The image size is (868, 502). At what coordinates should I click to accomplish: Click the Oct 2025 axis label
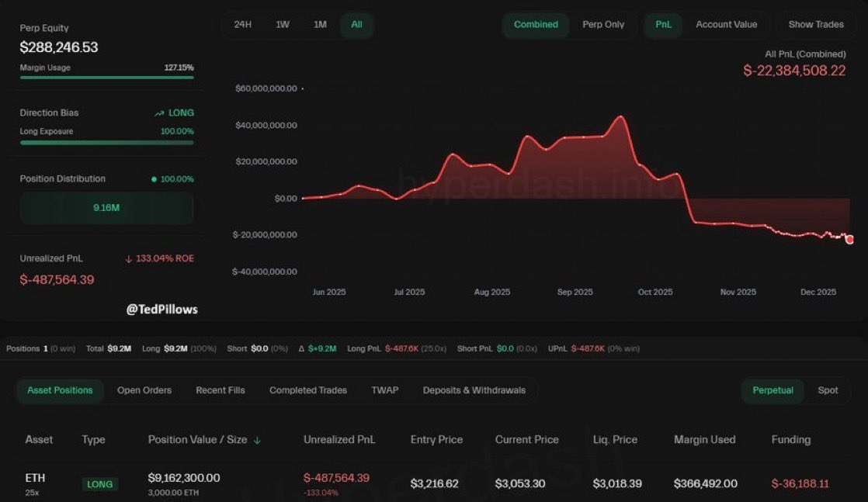pos(654,293)
